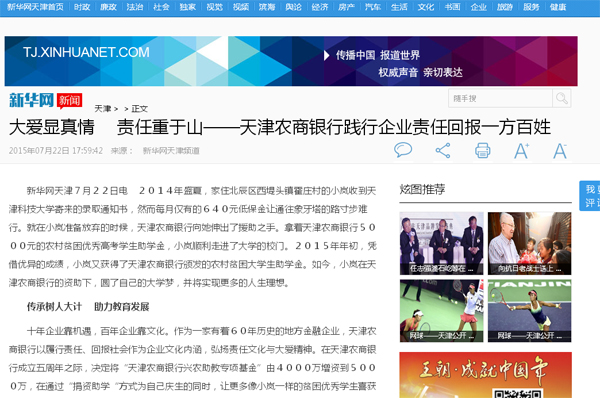This screenshot has height=398, width=600.
Task: Click the red 新闻 badge
Action: (x=70, y=101)
